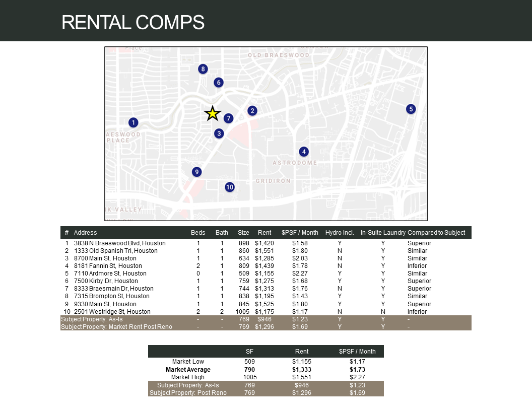Image resolution: width=532 pixels, height=411 pixels.
Task: Click address 7500 Kirby Dr, Houston
Action: coord(106,281)
